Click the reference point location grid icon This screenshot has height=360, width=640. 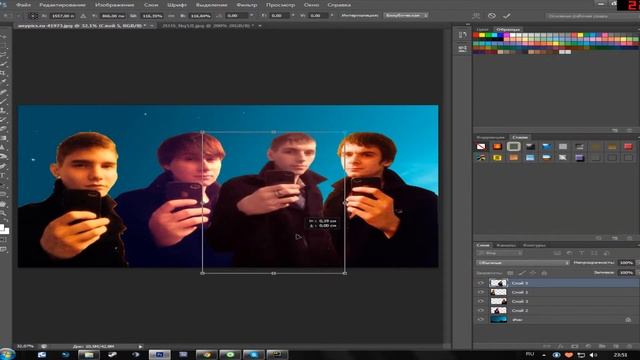34,16
